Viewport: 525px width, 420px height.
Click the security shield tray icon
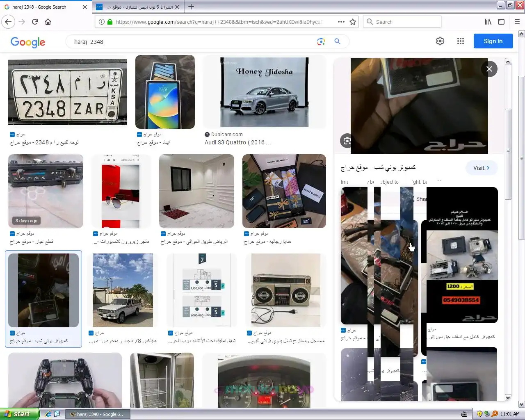pos(479,414)
